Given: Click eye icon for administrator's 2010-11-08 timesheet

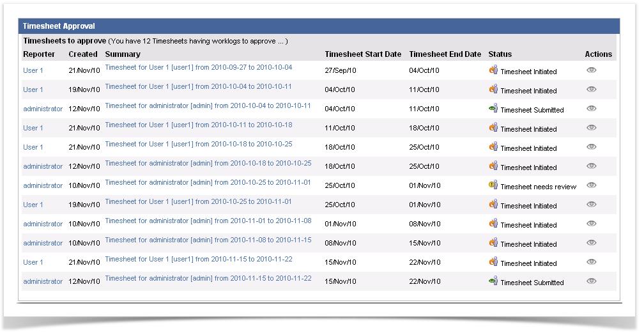Looking at the screenshot, I should click(591, 243).
